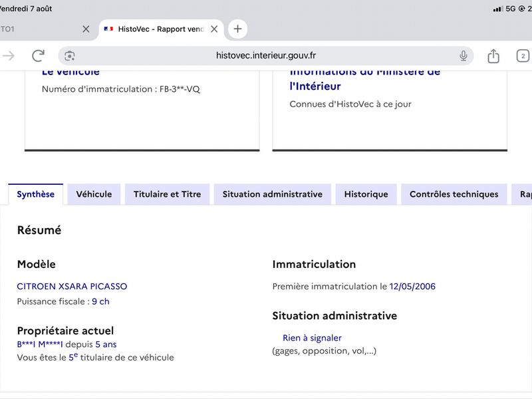Click the Immatriculation heading

(x=314, y=264)
